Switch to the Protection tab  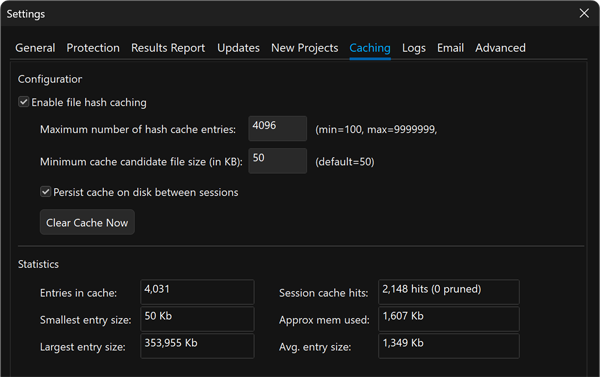click(93, 48)
